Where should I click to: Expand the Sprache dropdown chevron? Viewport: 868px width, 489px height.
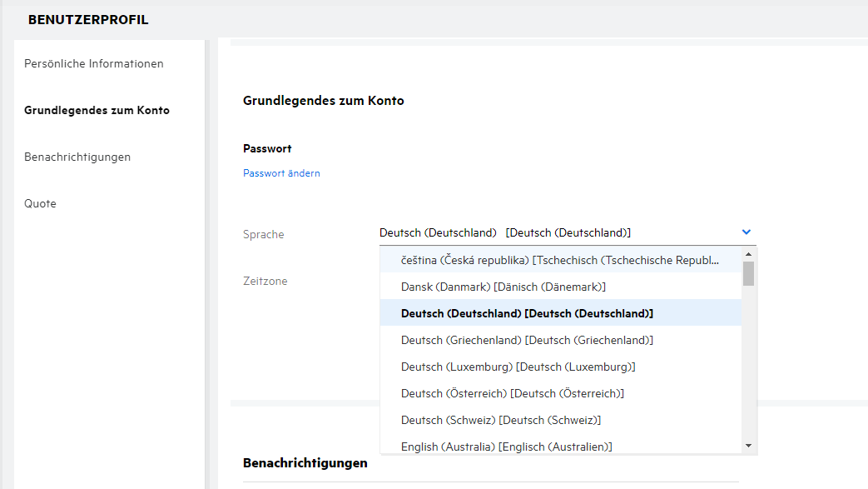(x=746, y=232)
